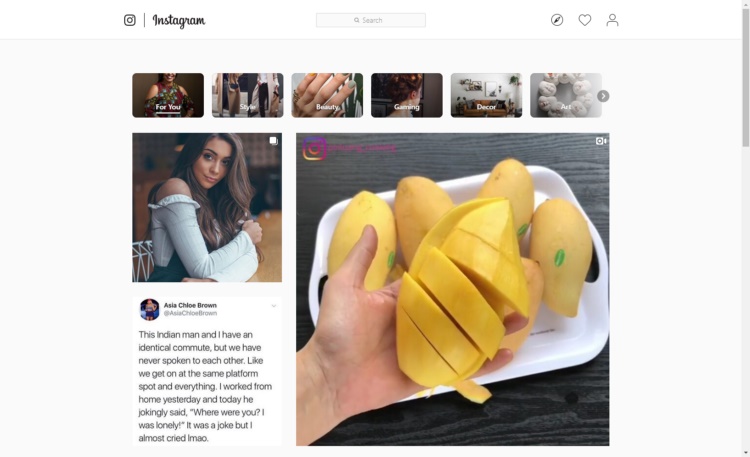Open the woman portrait post thumbnail
The width and height of the screenshot is (750, 457).
(x=207, y=208)
